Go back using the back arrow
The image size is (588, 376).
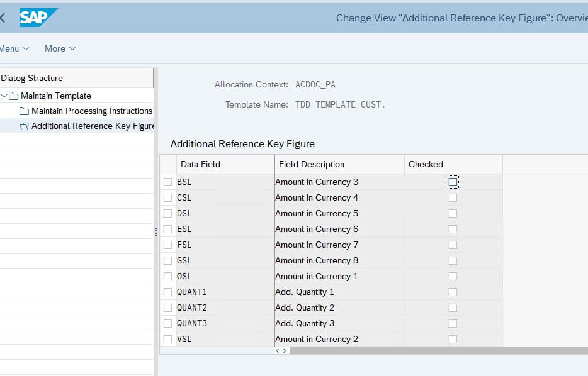click(x=3, y=18)
